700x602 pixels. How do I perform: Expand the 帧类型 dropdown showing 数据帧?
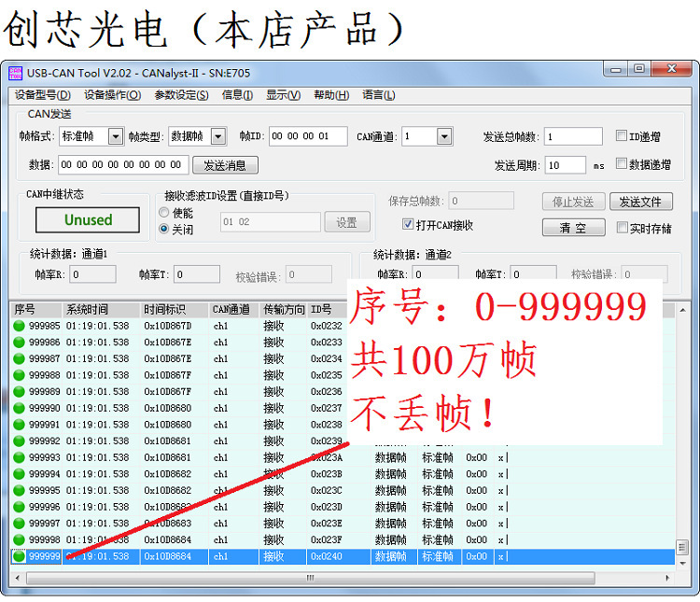pyautogui.click(x=218, y=136)
